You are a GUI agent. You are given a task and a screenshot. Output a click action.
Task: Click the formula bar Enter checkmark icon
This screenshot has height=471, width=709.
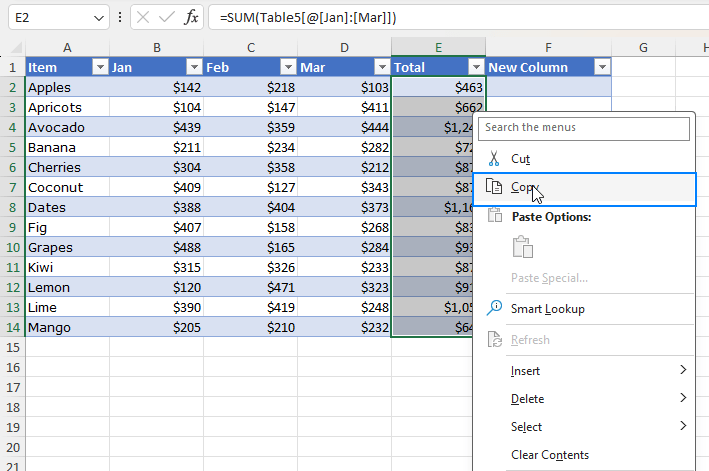click(x=167, y=18)
